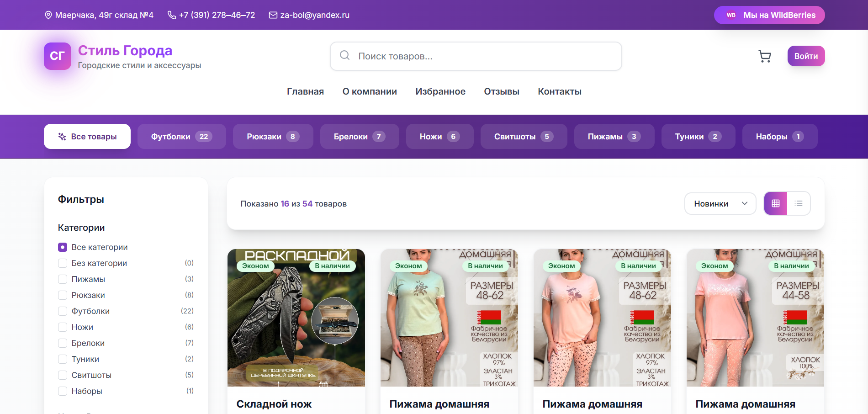Select the Футболки category tab
Viewport: 868px width, 414px height.
point(181,137)
